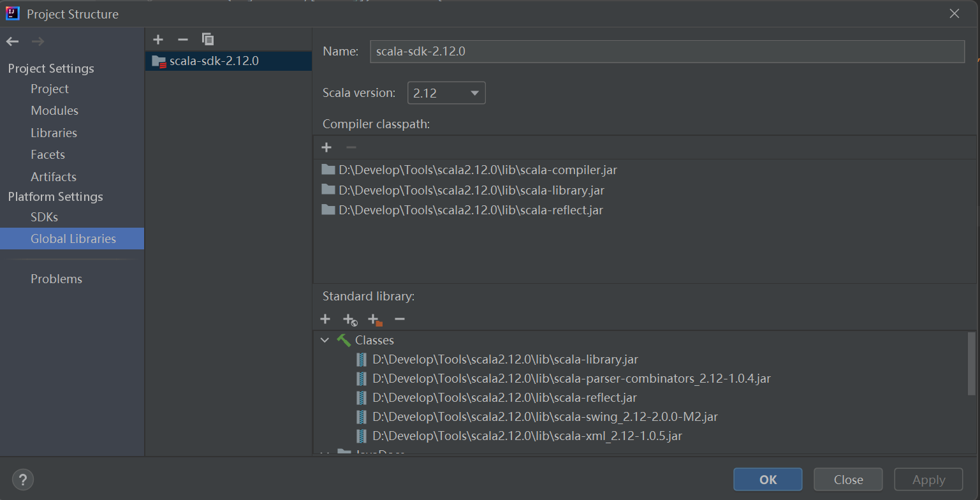Click the folder icon of scala-compiler.jar
This screenshot has width=980, height=500.
pyautogui.click(x=328, y=170)
